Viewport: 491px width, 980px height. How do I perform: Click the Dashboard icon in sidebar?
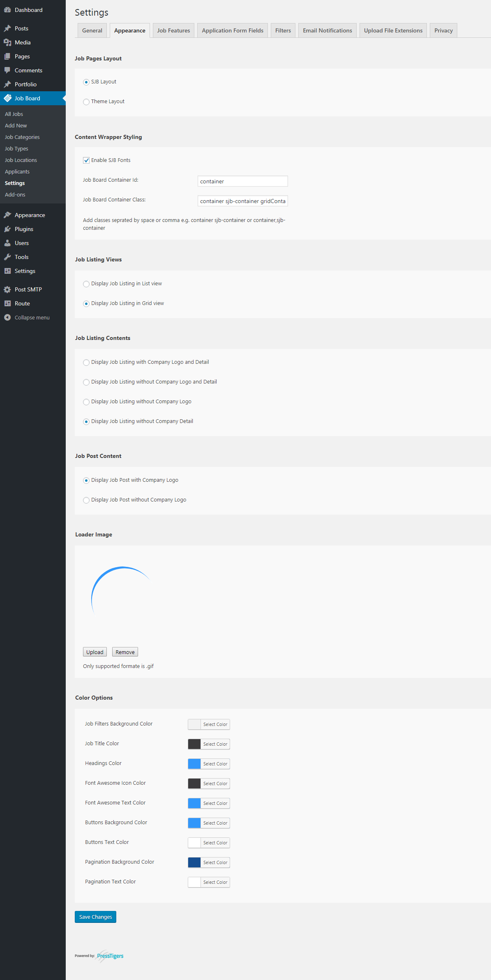coord(7,10)
